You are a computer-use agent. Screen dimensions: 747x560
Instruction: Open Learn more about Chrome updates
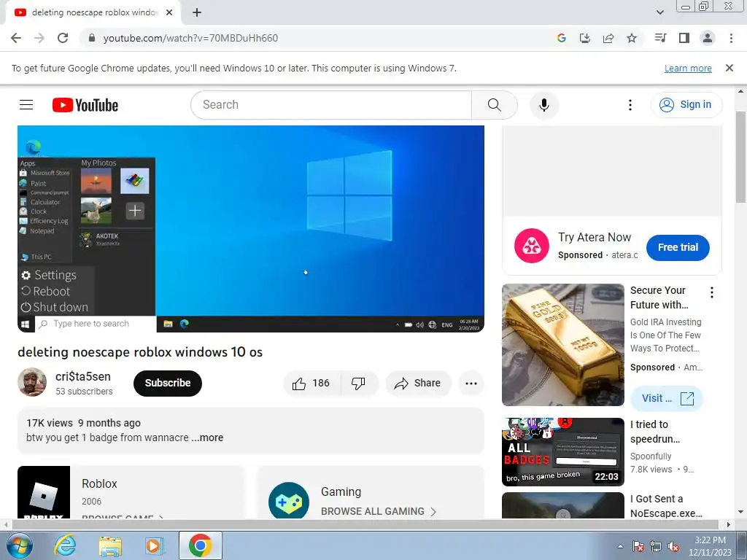point(688,69)
